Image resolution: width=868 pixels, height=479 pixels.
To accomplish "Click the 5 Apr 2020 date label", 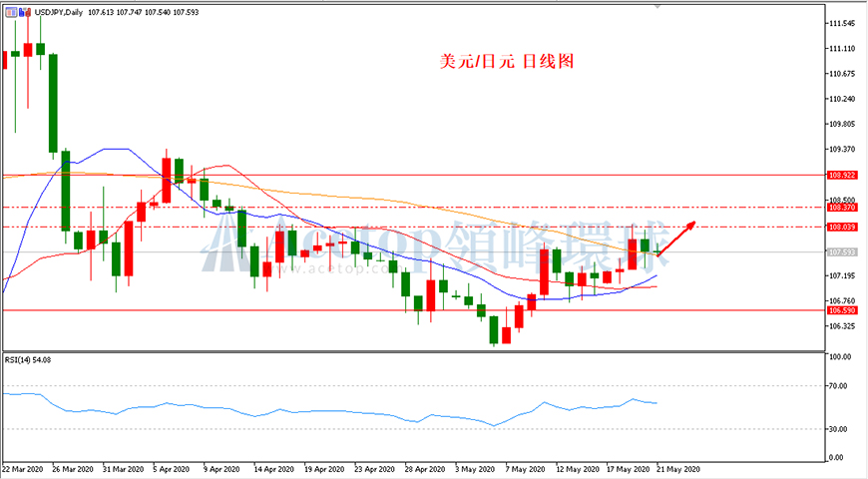I will 171,470.
